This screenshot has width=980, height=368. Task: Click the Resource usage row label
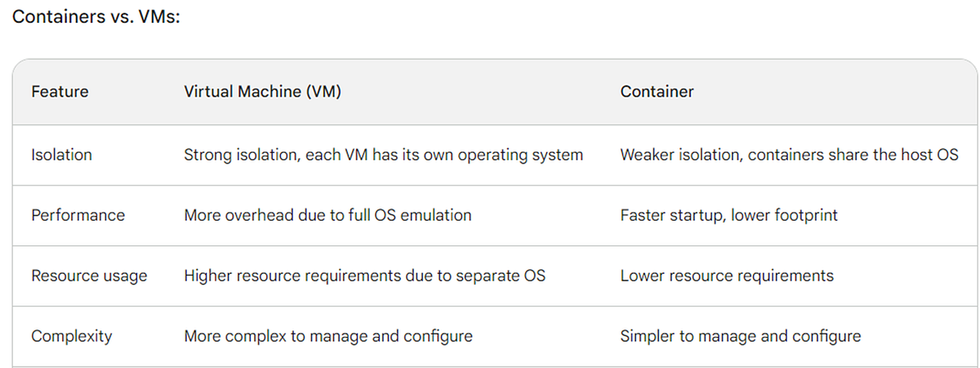pos(89,276)
